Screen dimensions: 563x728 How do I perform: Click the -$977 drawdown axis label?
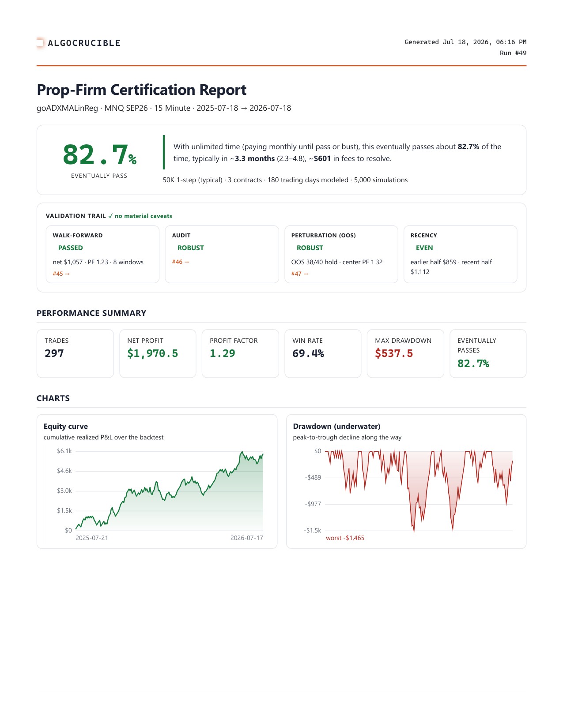pyautogui.click(x=314, y=504)
